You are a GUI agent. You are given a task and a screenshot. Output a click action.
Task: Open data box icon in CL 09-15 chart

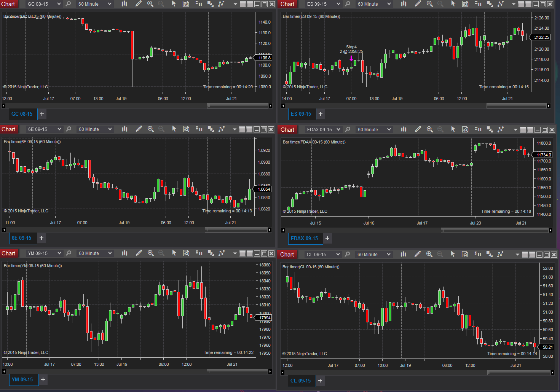(x=465, y=254)
